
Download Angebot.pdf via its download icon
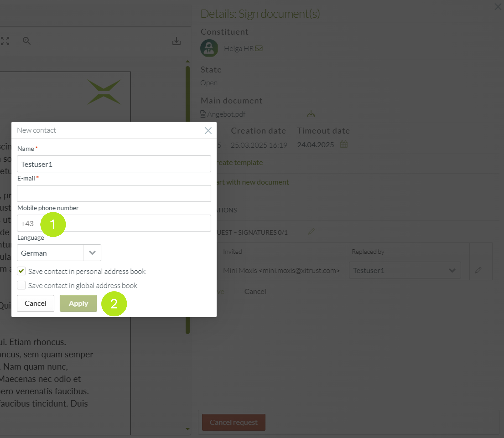coord(311,114)
